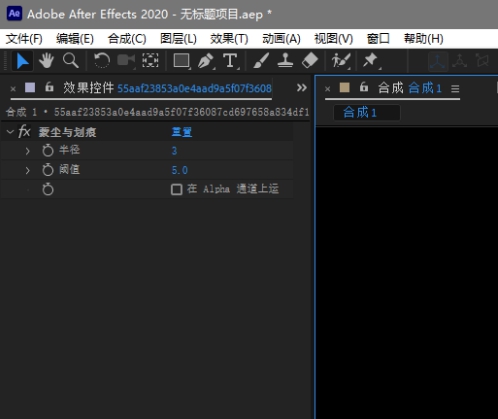Toggle the 半径 stopwatch keyframe

pyautogui.click(x=48, y=150)
